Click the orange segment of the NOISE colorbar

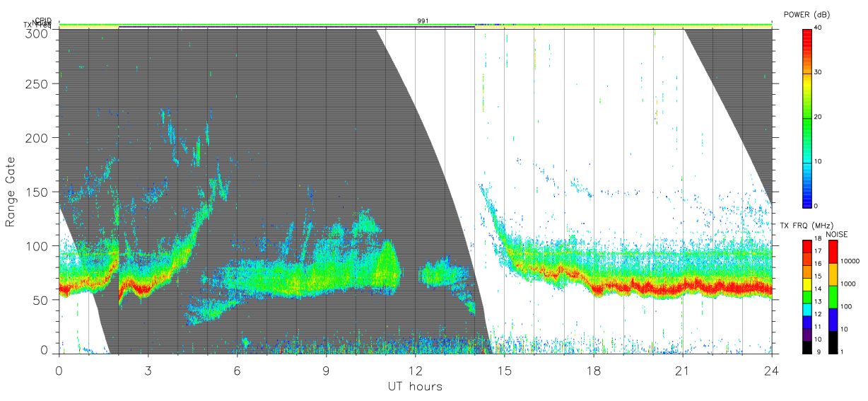point(832,273)
